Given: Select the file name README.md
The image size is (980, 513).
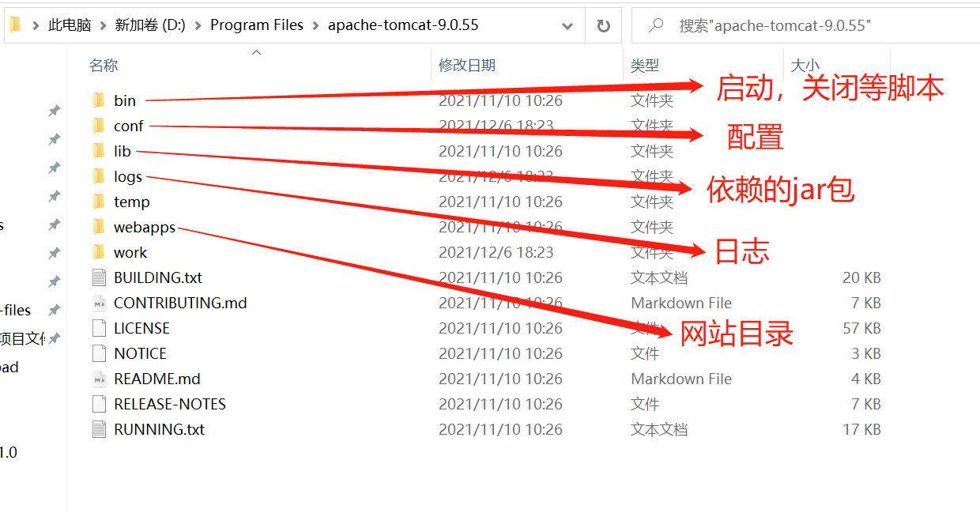Looking at the screenshot, I should click(157, 379).
